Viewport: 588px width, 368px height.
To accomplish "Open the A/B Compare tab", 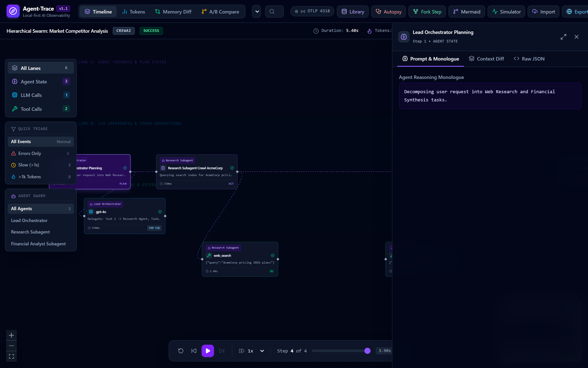I will [x=220, y=11].
